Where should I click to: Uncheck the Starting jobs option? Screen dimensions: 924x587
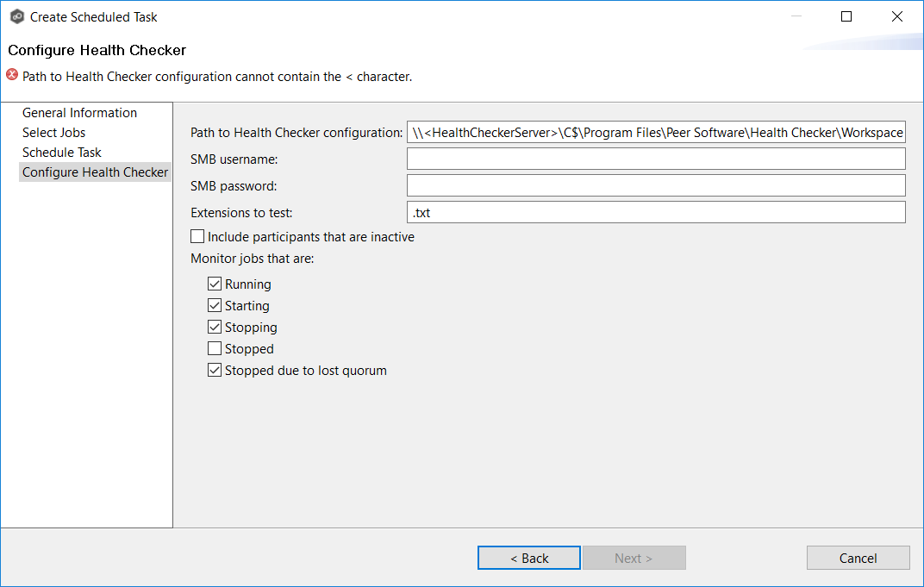(214, 305)
